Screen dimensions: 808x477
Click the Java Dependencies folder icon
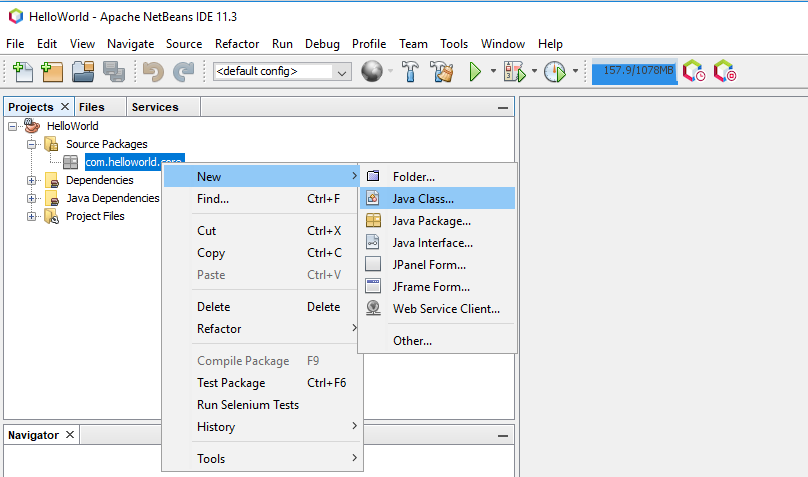[x=52, y=198]
